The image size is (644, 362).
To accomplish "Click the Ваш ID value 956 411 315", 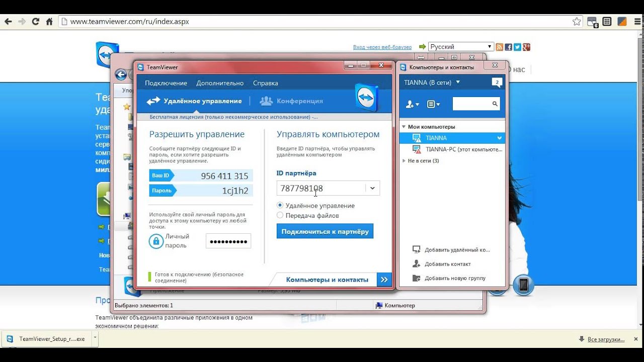I will [x=224, y=176].
